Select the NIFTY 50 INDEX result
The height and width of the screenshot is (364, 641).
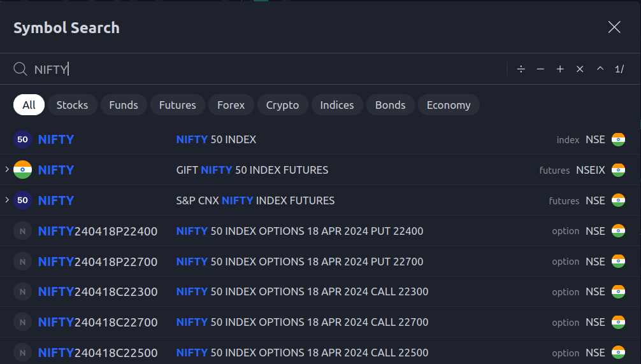216,139
